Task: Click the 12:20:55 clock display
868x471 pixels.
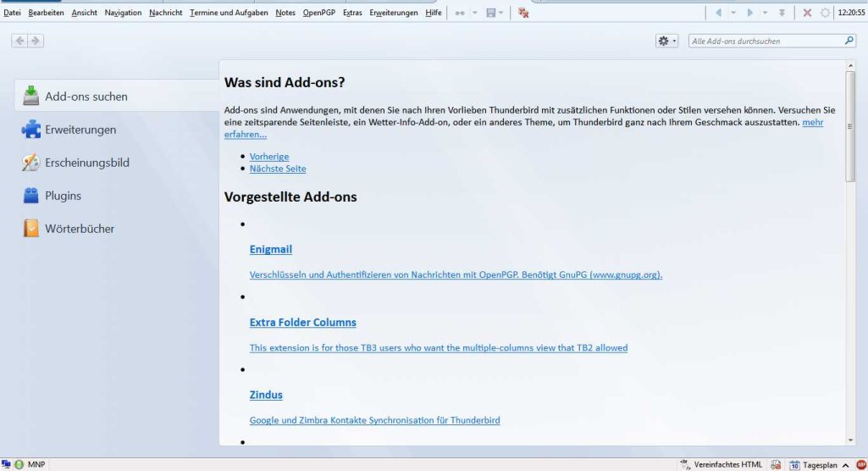Action: click(x=851, y=12)
